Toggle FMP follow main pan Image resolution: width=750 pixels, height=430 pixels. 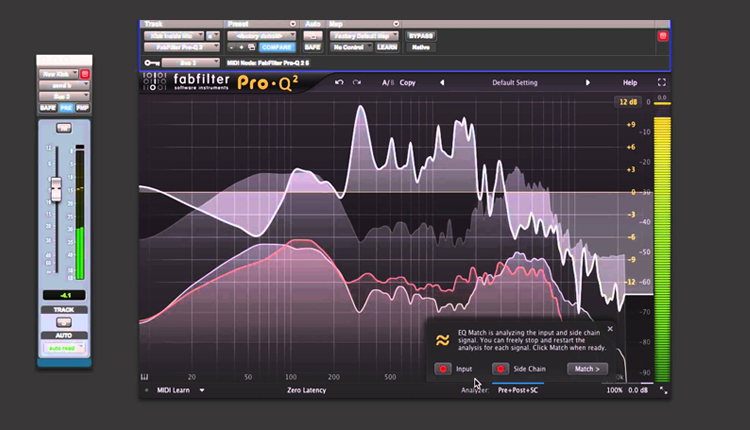click(82, 108)
